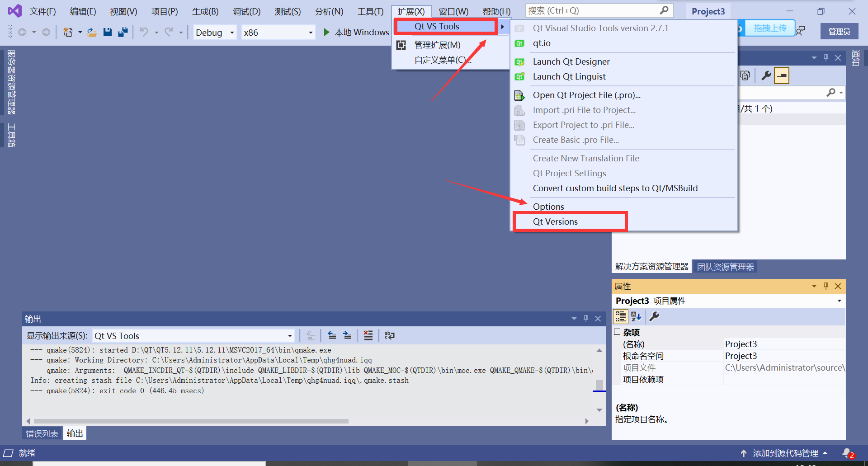Collapse the 杂项 property category
The image size is (868, 466).
(x=617, y=332)
